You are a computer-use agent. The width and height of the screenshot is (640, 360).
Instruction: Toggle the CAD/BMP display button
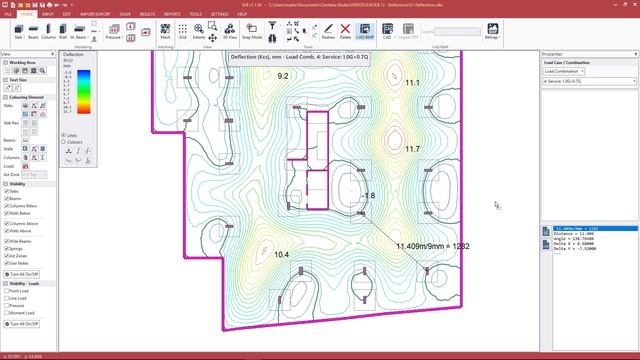point(365,31)
